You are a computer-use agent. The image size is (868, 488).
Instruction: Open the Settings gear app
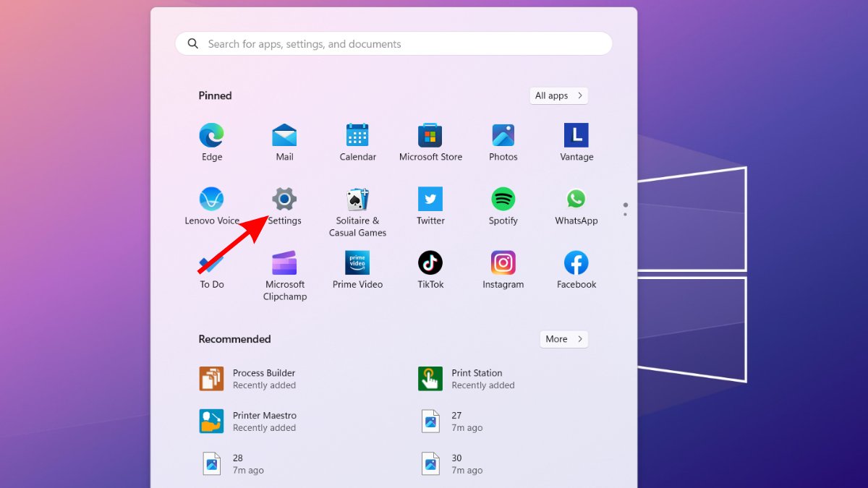pos(284,206)
